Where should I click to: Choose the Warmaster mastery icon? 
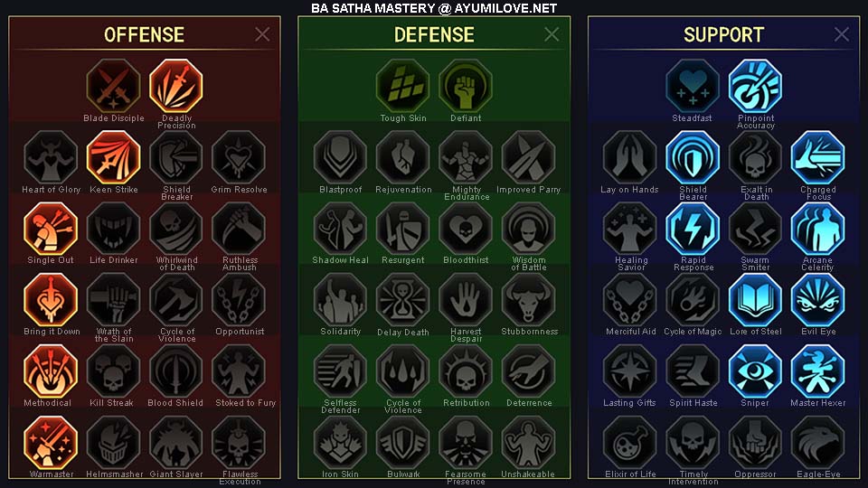pos(51,443)
